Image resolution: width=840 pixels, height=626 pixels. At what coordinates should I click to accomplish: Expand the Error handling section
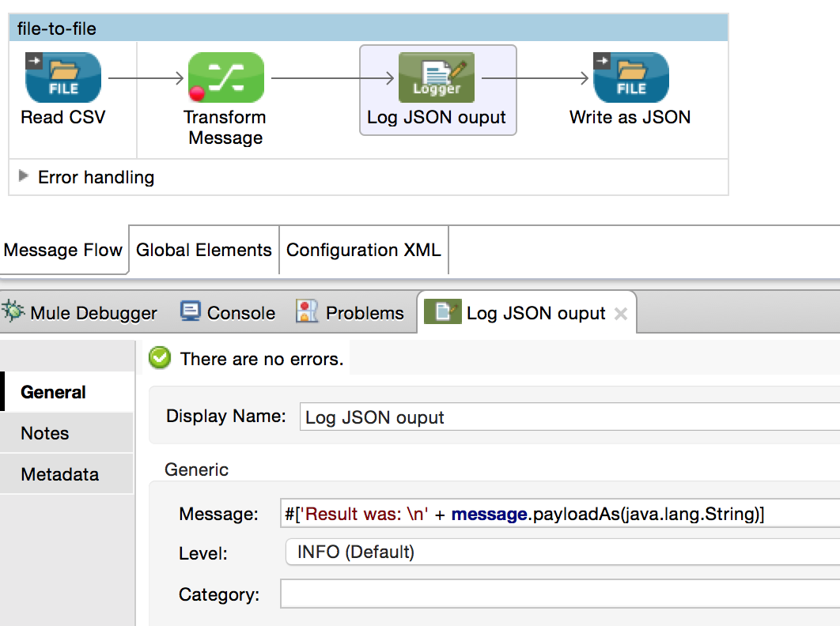(x=24, y=176)
